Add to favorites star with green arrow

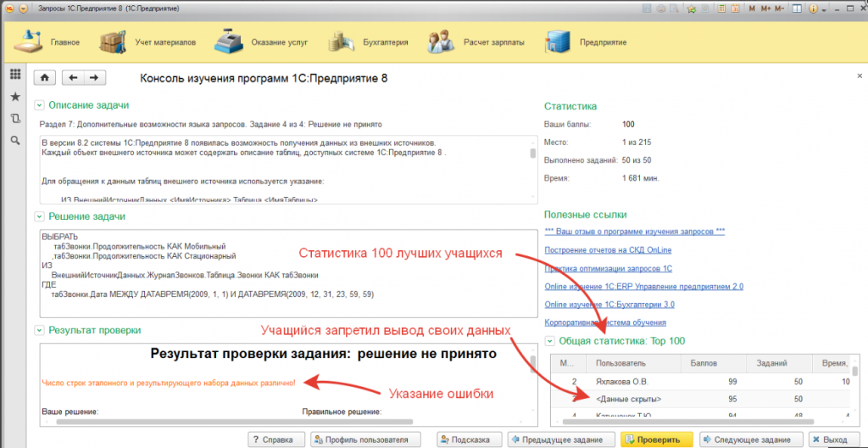(x=692, y=8)
